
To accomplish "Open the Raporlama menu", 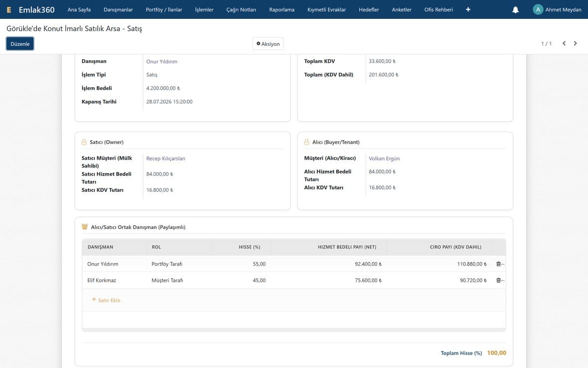I will pos(282,10).
